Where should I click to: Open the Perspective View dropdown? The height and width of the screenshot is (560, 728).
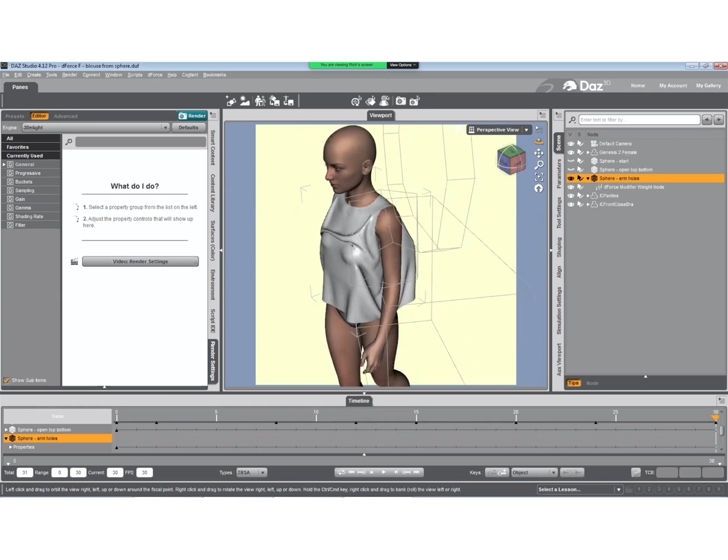tap(526, 129)
